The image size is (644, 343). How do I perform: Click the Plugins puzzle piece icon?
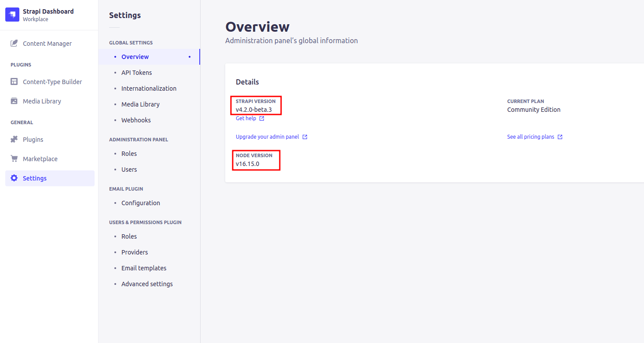pyautogui.click(x=14, y=139)
